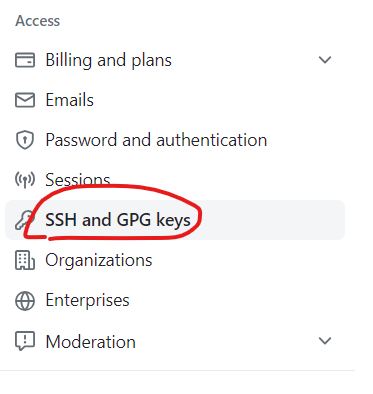Click the credit card Billing icon
The width and height of the screenshot is (373, 394).
point(25,60)
